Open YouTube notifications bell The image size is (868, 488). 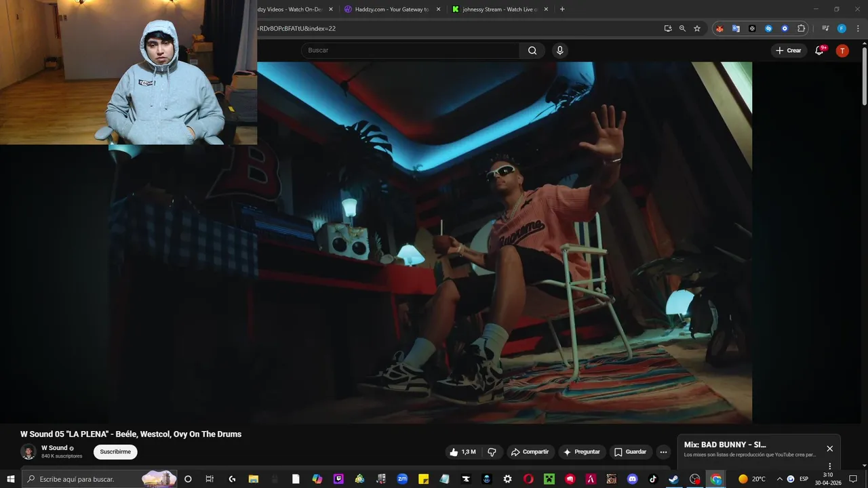[820, 50]
